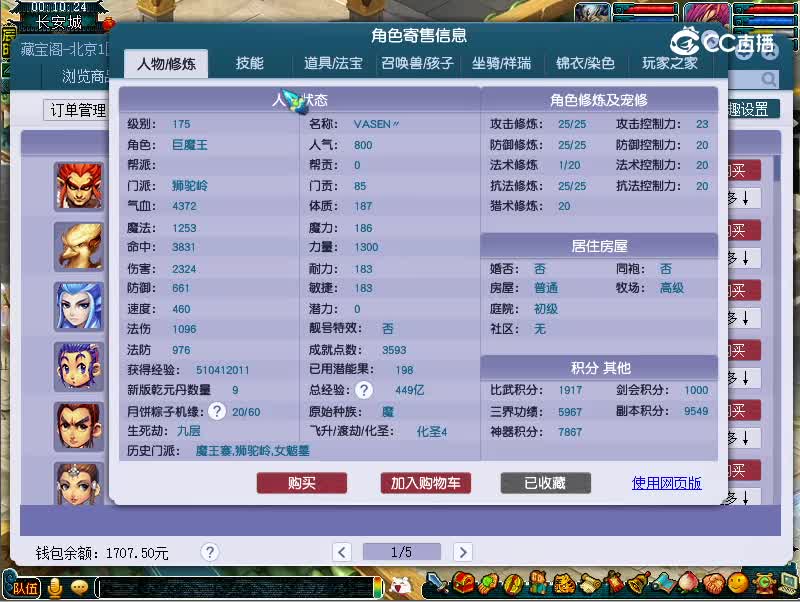
Task: Switch to the 技能 tab
Action: pyautogui.click(x=250, y=62)
